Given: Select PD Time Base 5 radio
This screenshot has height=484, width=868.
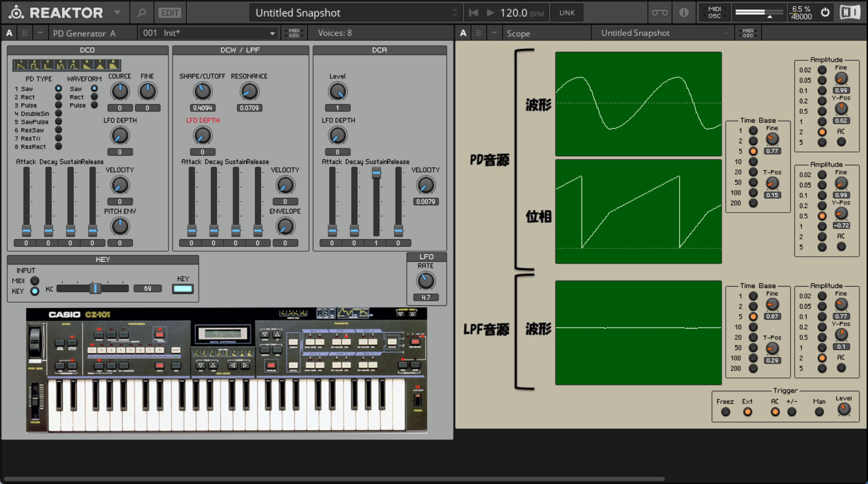Looking at the screenshot, I should coord(753,151).
